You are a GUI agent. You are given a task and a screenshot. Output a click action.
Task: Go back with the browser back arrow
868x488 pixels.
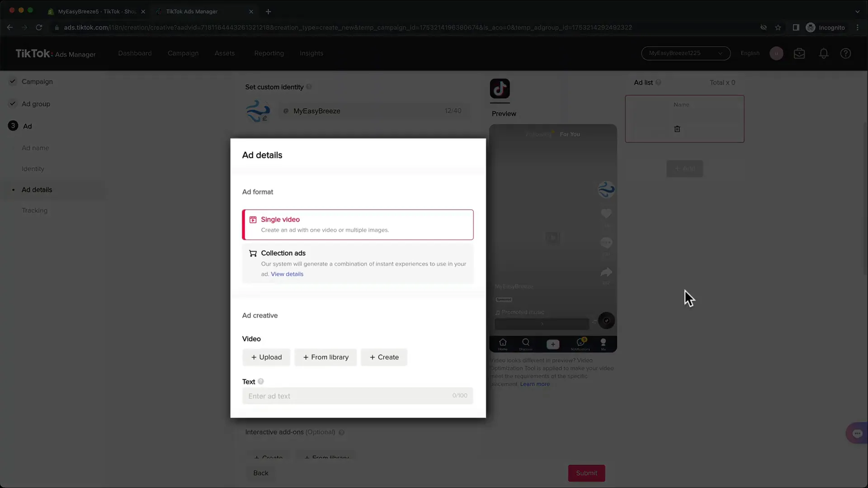point(10,28)
